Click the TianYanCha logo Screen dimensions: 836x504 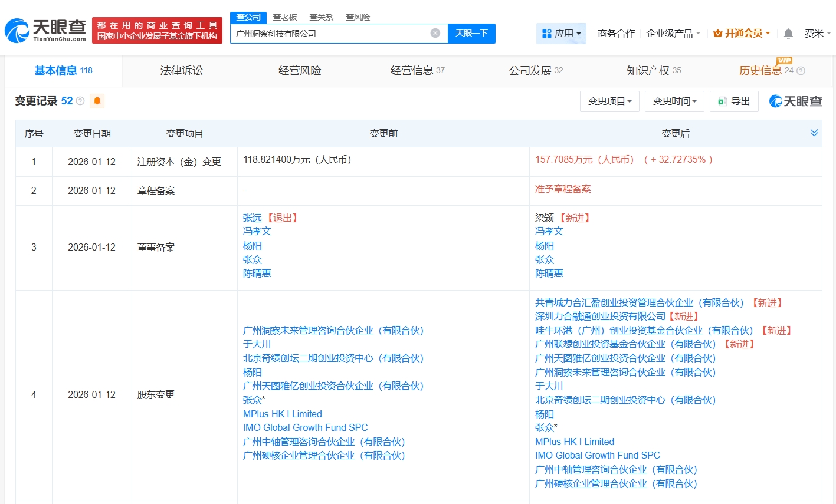tap(45, 30)
